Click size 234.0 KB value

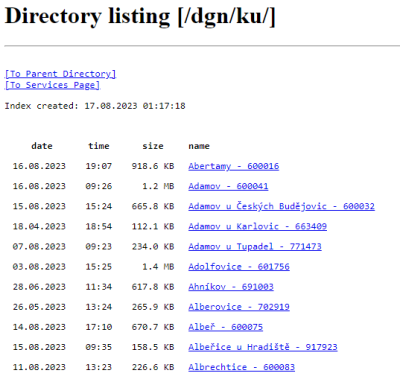pos(153,246)
